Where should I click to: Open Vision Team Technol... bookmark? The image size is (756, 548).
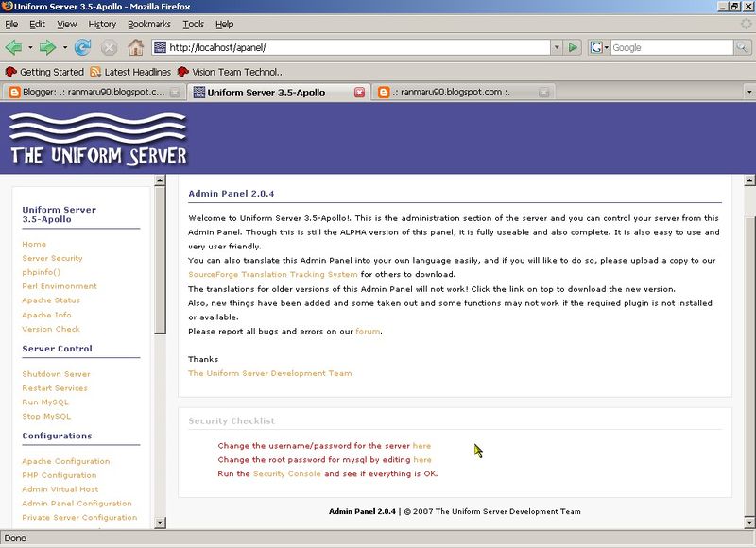232,72
